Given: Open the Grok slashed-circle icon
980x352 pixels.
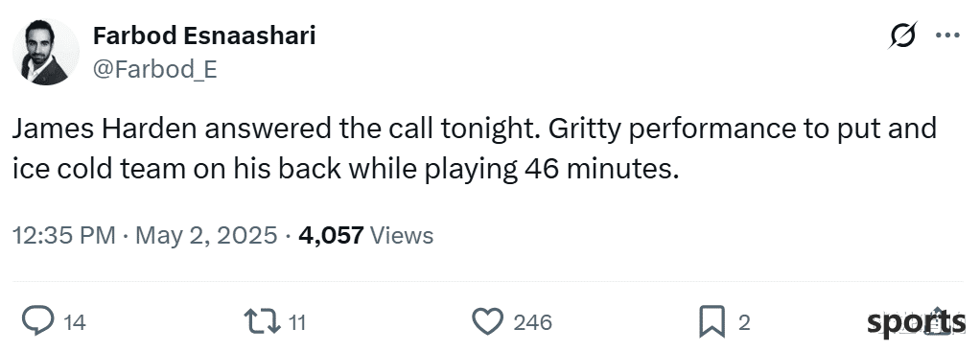Looking at the screenshot, I should point(903,35).
